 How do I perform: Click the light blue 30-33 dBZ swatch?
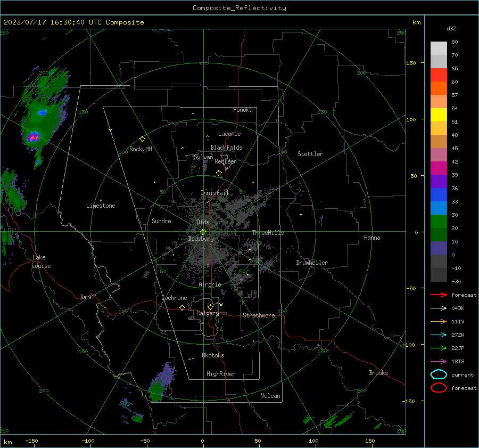pos(439,208)
